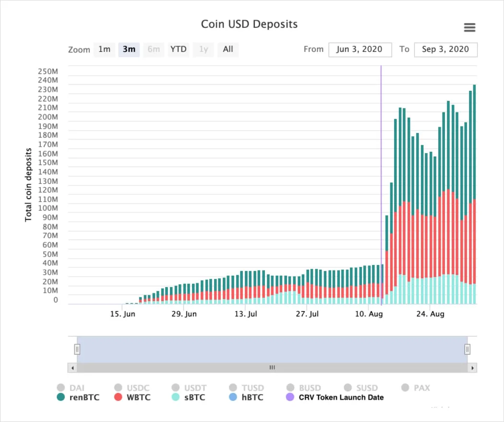Image resolution: width=504 pixels, height=422 pixels.
Task: Click the navigator left scroll arrow
Action: [72, 368]
